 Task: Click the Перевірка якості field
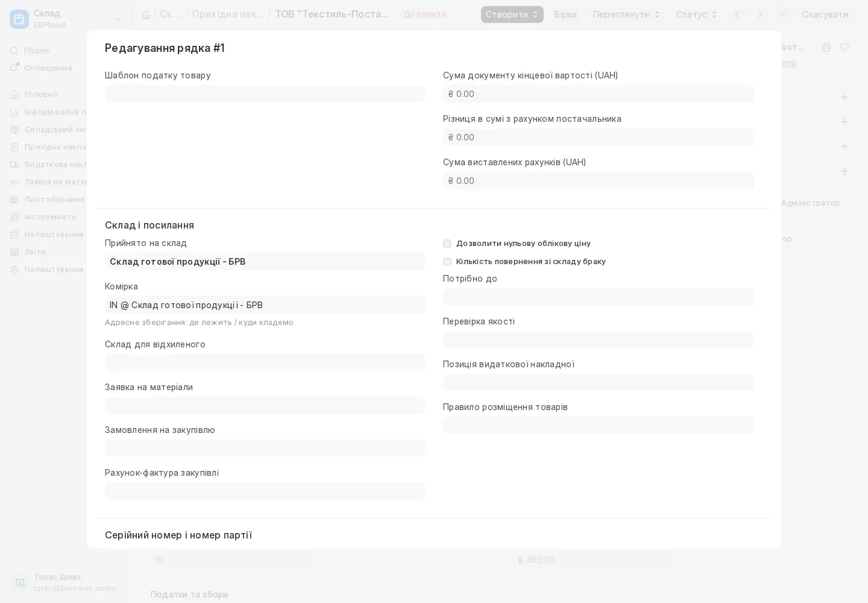tap(599, 339)
